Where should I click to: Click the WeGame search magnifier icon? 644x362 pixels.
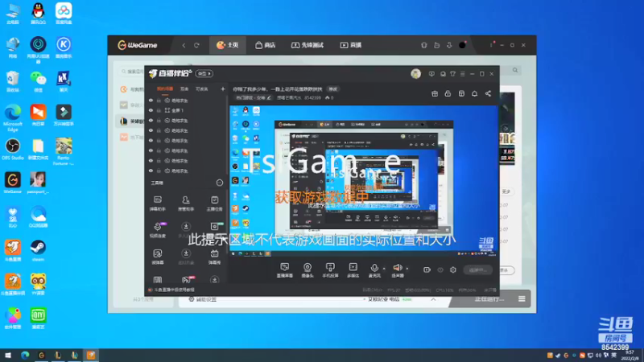pos(515,70)
